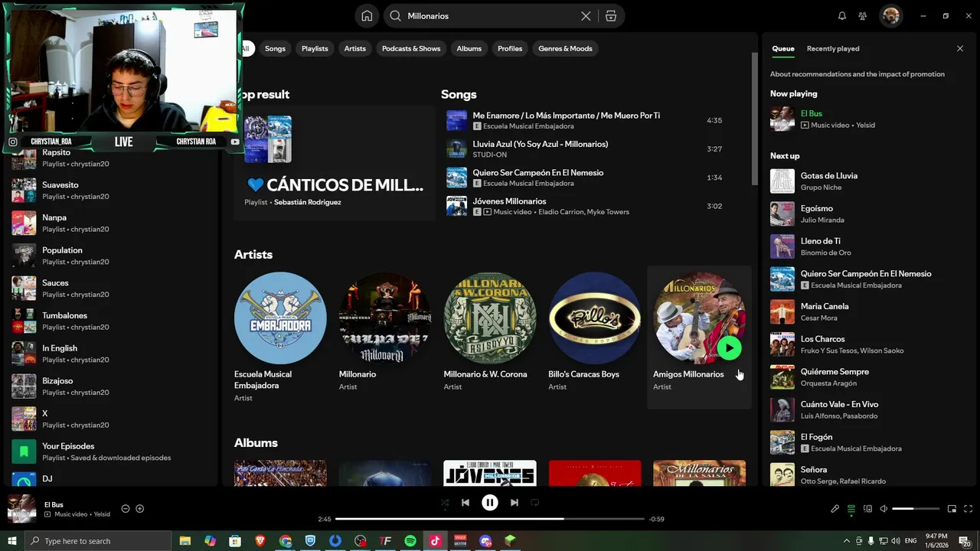Open the Browse icon next to search

pos(610,16)
